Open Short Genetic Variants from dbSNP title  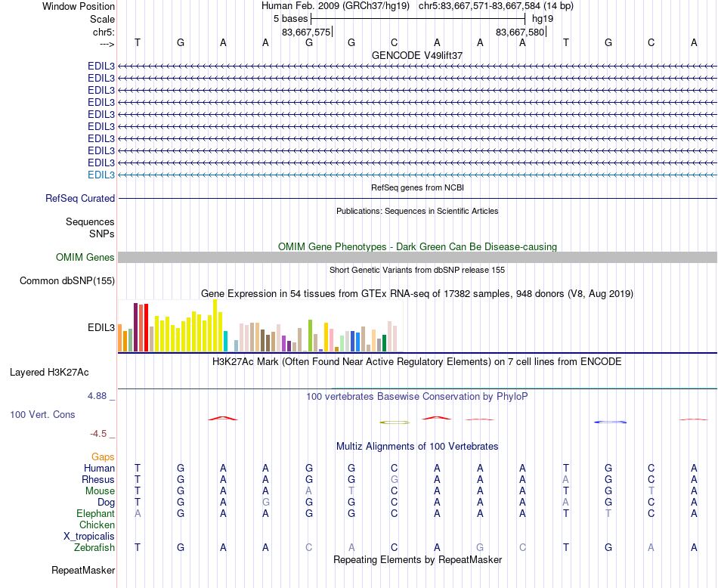point(417,270)
